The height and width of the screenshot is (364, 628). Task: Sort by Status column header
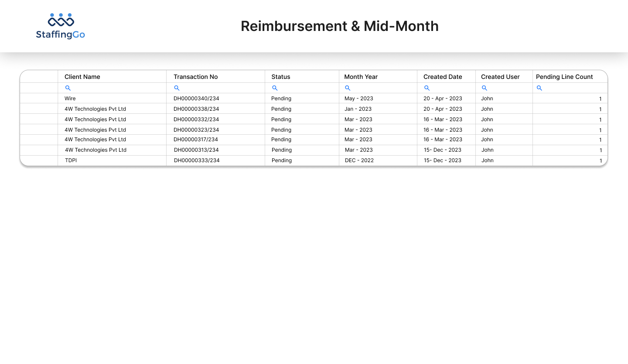[280, 77]
